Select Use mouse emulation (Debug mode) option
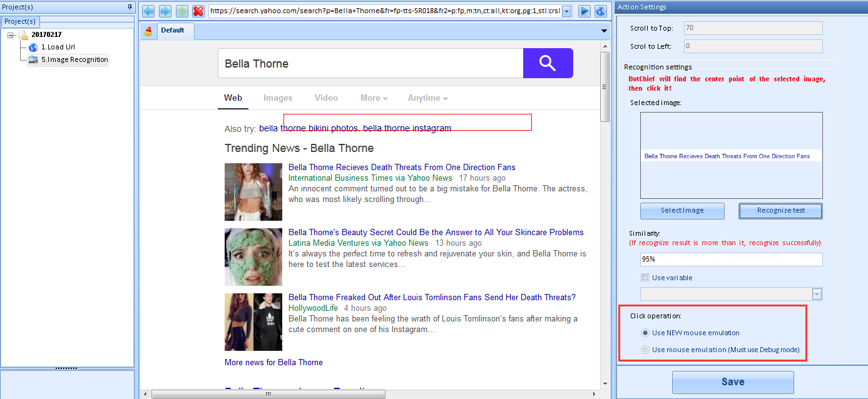Viewport: 868px width, 399px height. click(x=645, y=350)
